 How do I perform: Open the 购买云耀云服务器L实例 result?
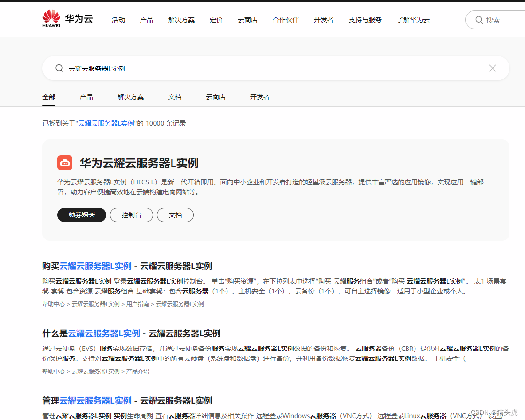click(127, 266)
